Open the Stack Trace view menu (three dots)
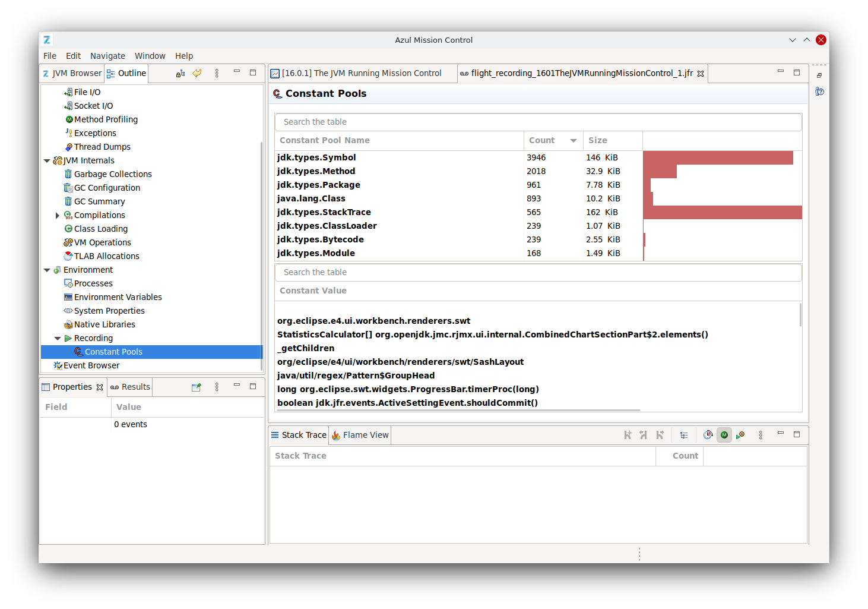Image resolution: width=868 pixels, height=609 pixels. click(761, 435)
